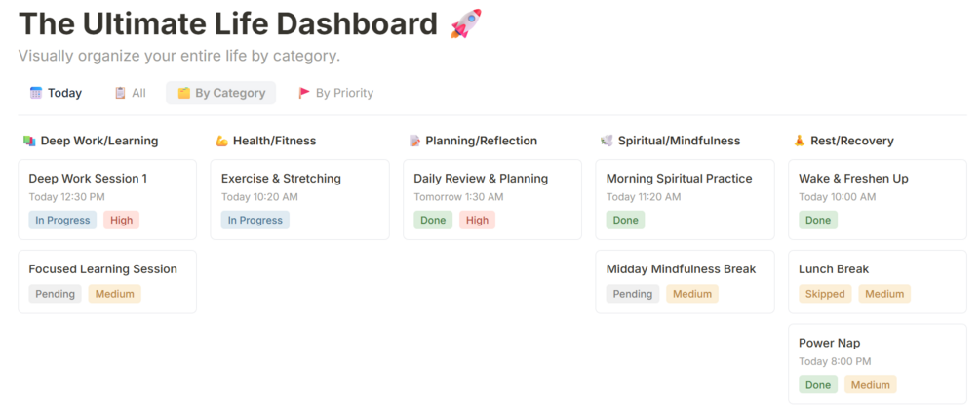The width and height of the screenshot is (980, 410).
Task: Click the red flag By Priority icon
Action: coord(304,93)
